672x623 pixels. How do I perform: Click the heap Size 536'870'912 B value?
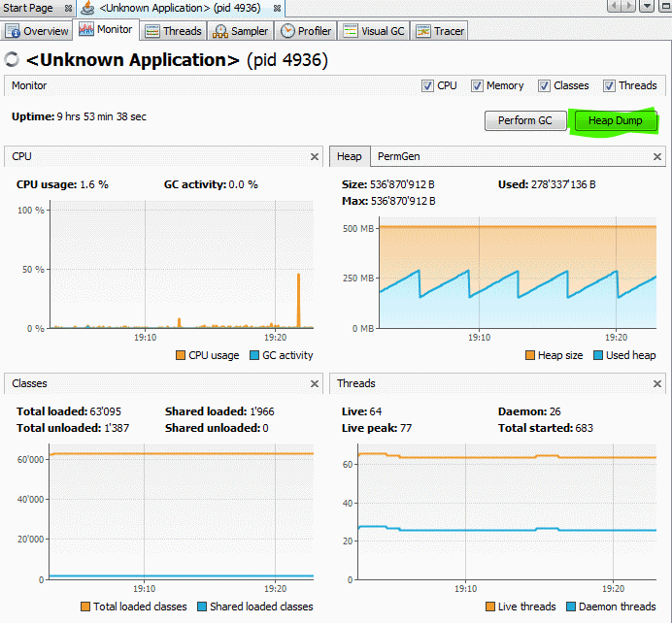(x=402, y=185)
